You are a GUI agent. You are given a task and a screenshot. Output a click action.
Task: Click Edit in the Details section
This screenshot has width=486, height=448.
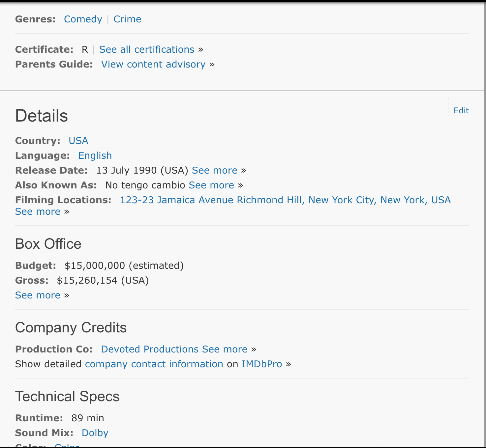461,111
